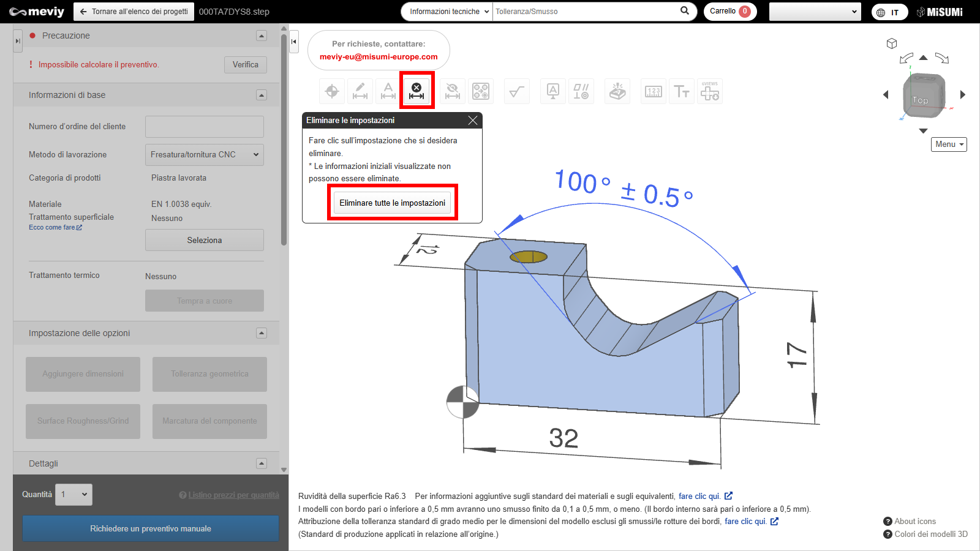Image resolution: width=980 pixels, height=551 pixels.
Task: Open the view Menu dropdown
Action: coord(949,144)
